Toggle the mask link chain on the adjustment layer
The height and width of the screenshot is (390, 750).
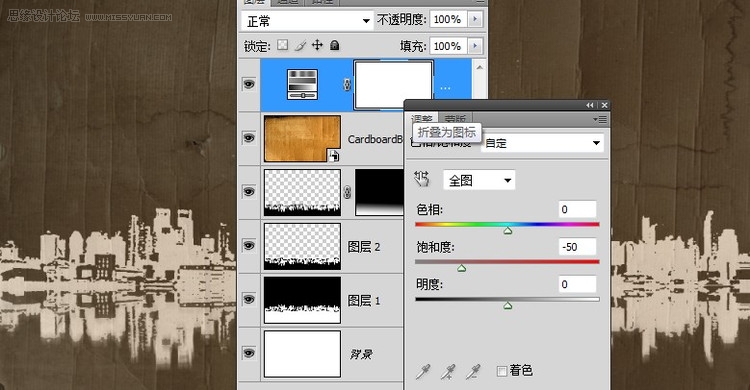(x=347, y=85)
